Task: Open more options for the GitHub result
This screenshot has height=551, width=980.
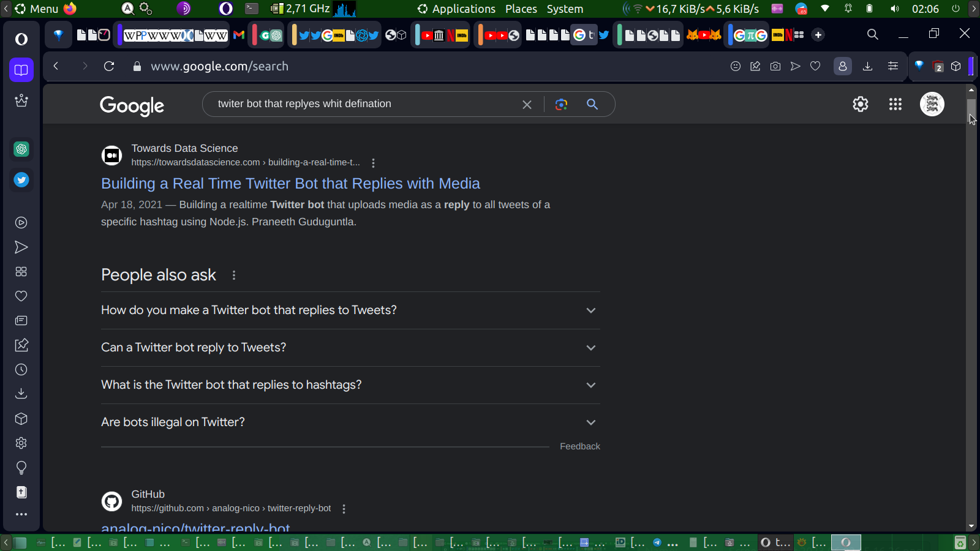Action: (344, 509)
